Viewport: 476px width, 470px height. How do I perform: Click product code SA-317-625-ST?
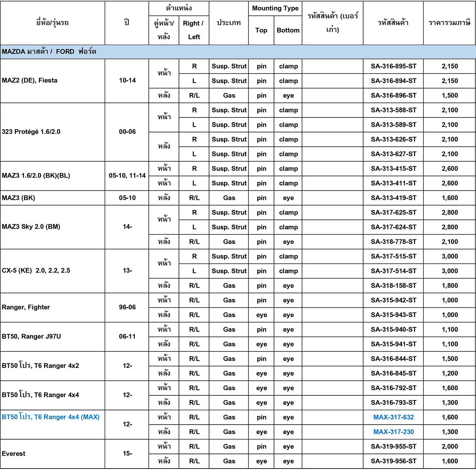393,213
